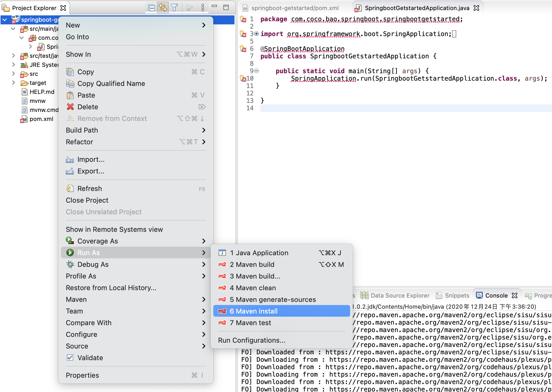Open the Debug As submenu

93,264
